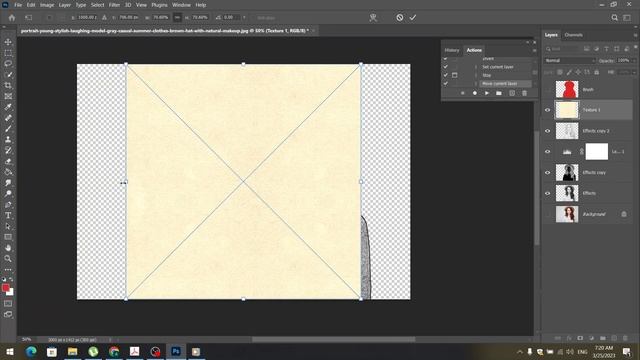Open the Image menu
This screenshot has width=640, height=360.
pos(47,5)
